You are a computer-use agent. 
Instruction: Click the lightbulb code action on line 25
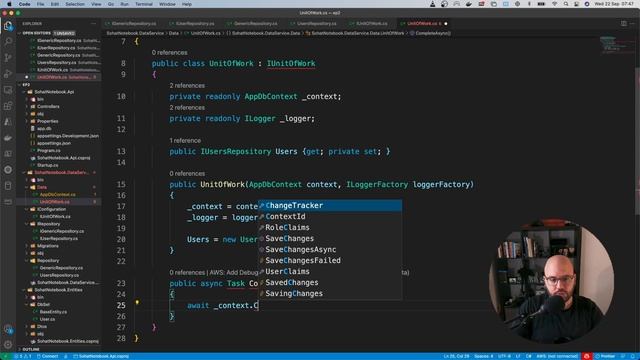[x=137, y=302]
